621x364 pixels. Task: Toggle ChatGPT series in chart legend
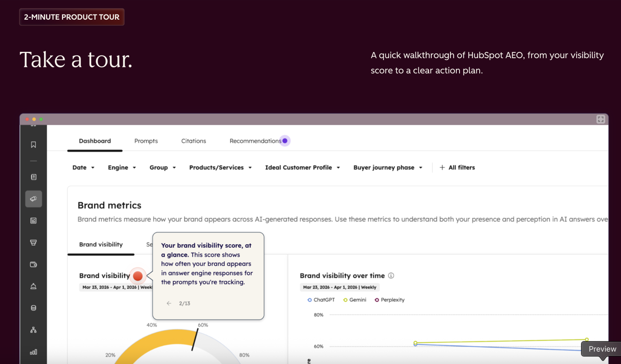(x=321, y=300)
